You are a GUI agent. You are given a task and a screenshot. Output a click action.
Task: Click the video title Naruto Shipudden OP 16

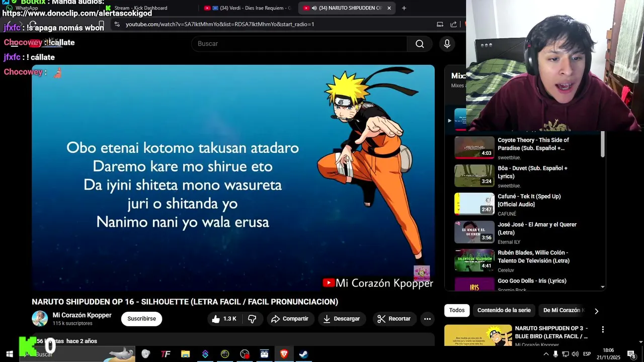tap(185, 302)
